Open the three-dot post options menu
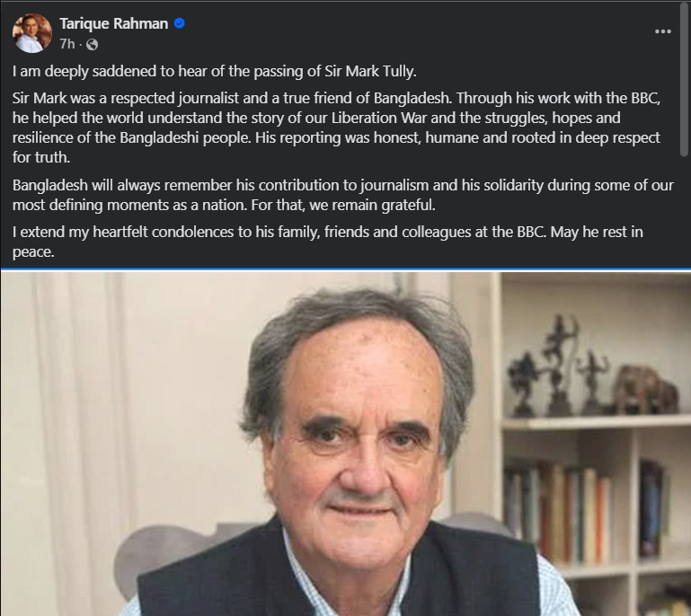 tap(663, 31)
